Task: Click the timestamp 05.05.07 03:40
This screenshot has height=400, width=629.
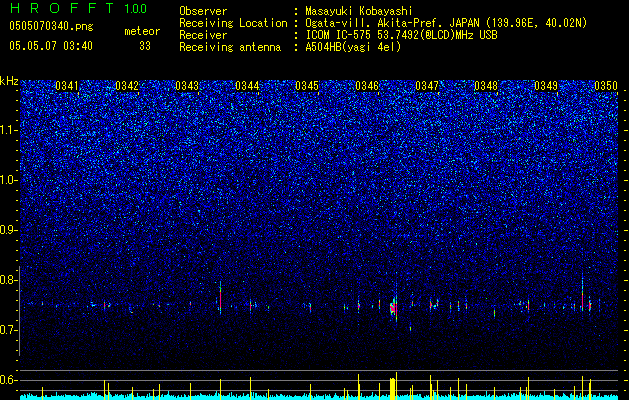Action: pyautogui.click(x=51, y=46)
